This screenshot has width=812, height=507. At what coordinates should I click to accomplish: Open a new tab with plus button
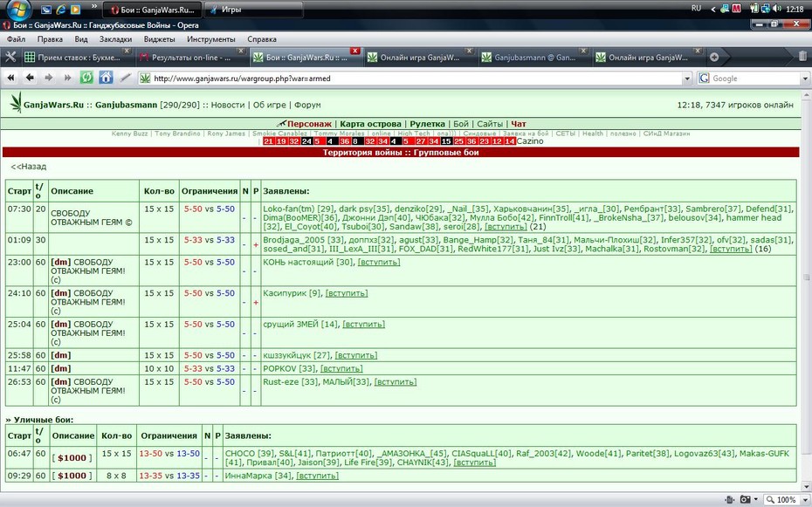tap(714, 58)
